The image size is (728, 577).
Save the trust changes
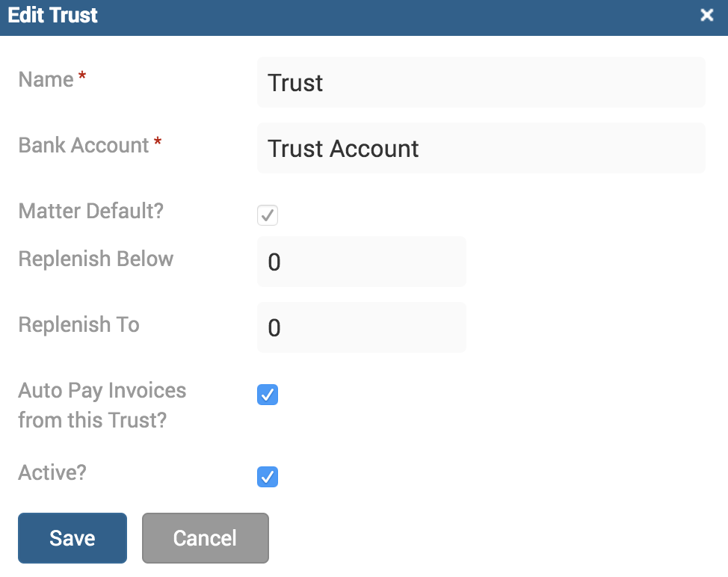(x=73, y=538)
